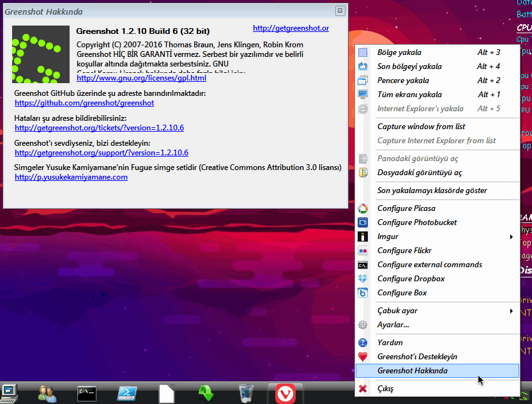Screen dimensions: 532x404
Task: Click the folder icon beside Dosyadaki görüntüyü aç
Action: point(363,173)
